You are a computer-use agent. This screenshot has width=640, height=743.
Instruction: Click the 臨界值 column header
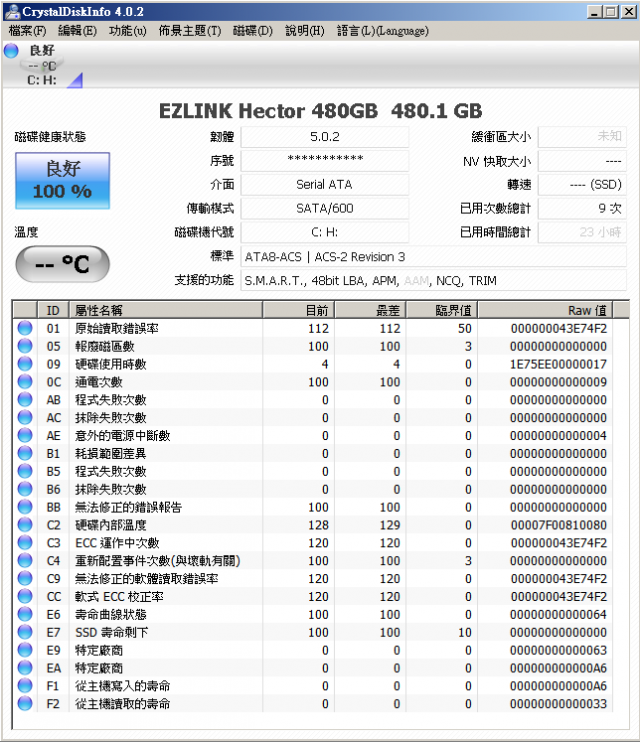click(x=442, y=310)
